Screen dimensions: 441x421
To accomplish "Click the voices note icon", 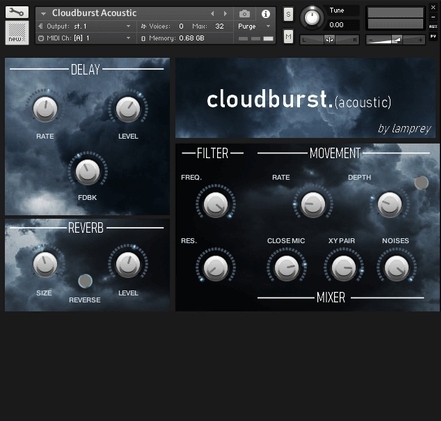I will [x=143, y=26].
